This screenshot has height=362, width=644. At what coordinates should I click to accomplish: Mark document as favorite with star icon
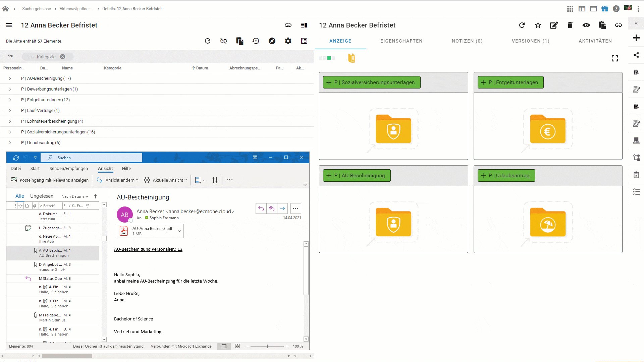[538, 25]
